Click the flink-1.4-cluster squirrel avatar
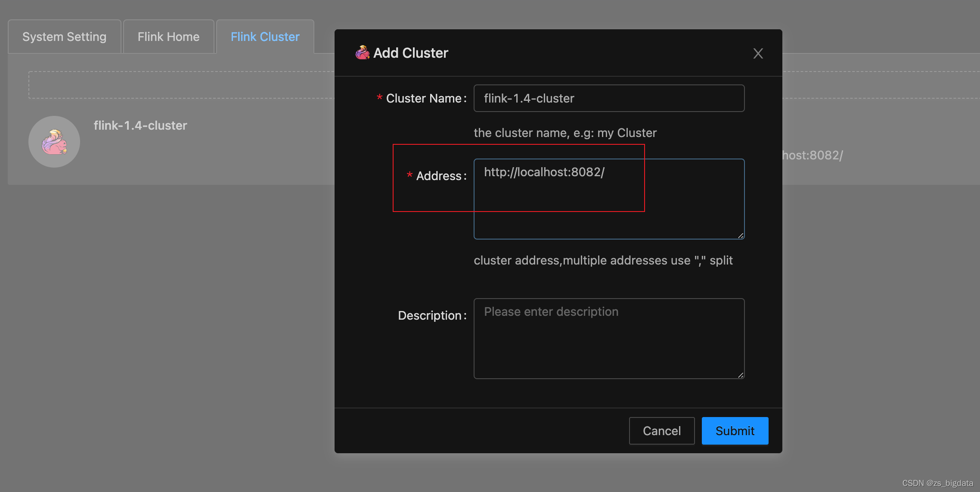 54,142
